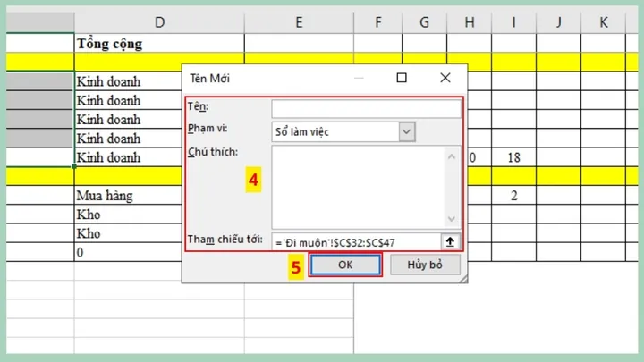Image resolution: width=644 pixels, height=362 pixels.
Task: Click the Hủy bỏ cancel button
Action: point(425,265)
